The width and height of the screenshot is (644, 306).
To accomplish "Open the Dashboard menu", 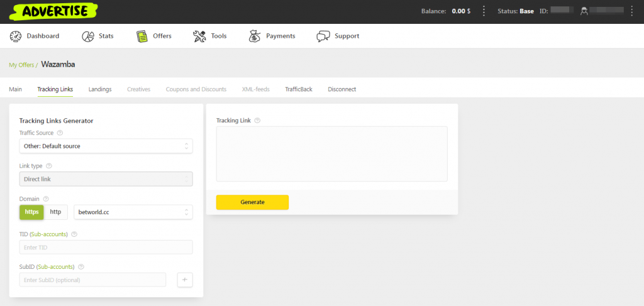I will click(x=35, y=36).
